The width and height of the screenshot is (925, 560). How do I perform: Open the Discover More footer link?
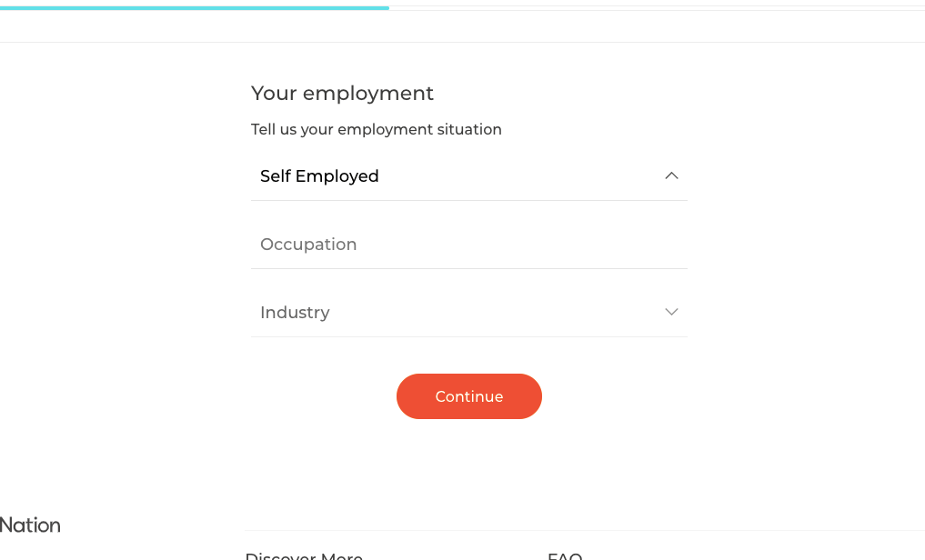[304, 555]
